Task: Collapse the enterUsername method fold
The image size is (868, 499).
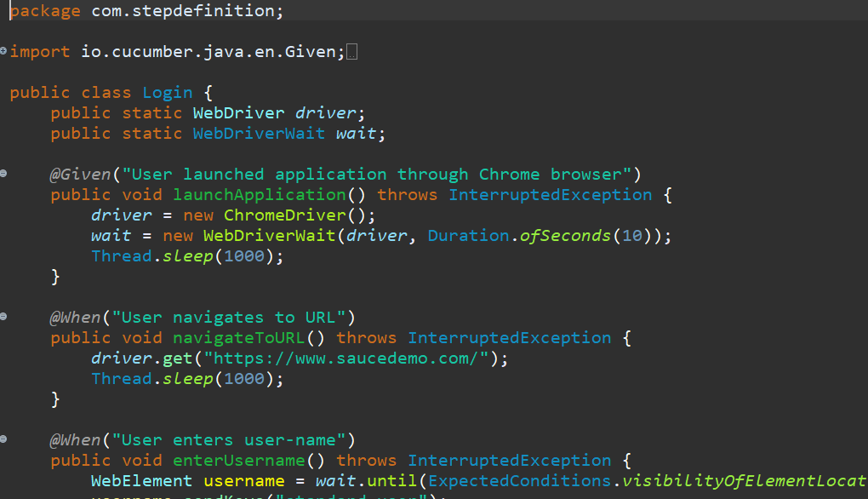Action: (x=3, y=439)
